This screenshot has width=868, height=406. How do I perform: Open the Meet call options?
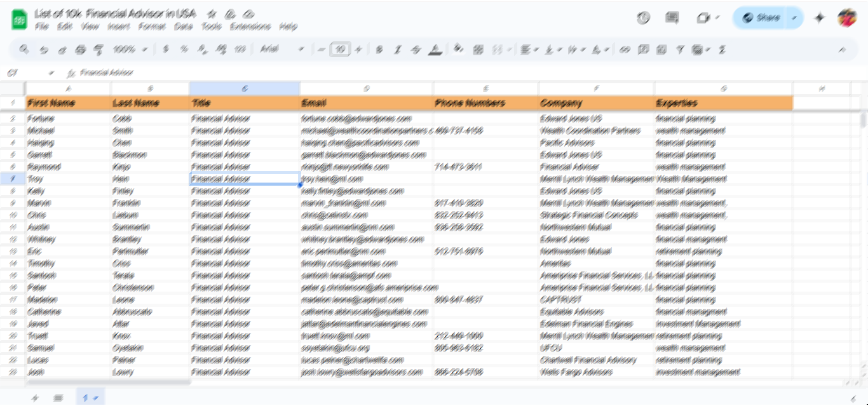coord(707,18)
